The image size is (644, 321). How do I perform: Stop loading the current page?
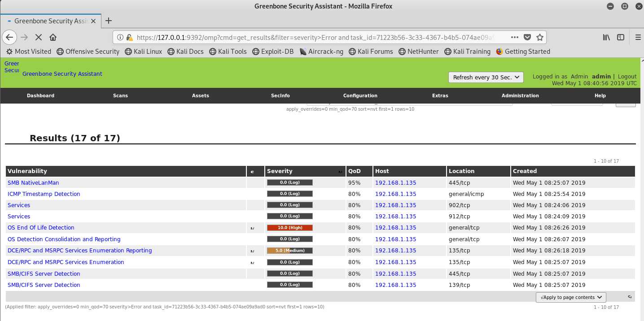pos(39,37)
